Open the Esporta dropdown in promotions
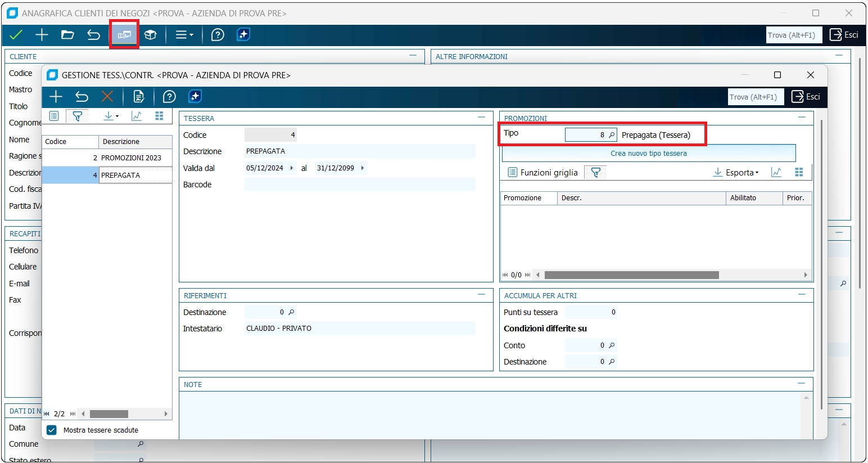The height and width of the screenshot is (463, 868). (x=736, y=173)
